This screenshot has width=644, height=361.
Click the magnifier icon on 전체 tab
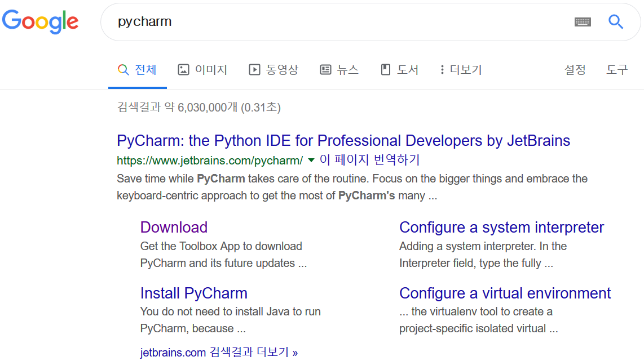(123, 70)
